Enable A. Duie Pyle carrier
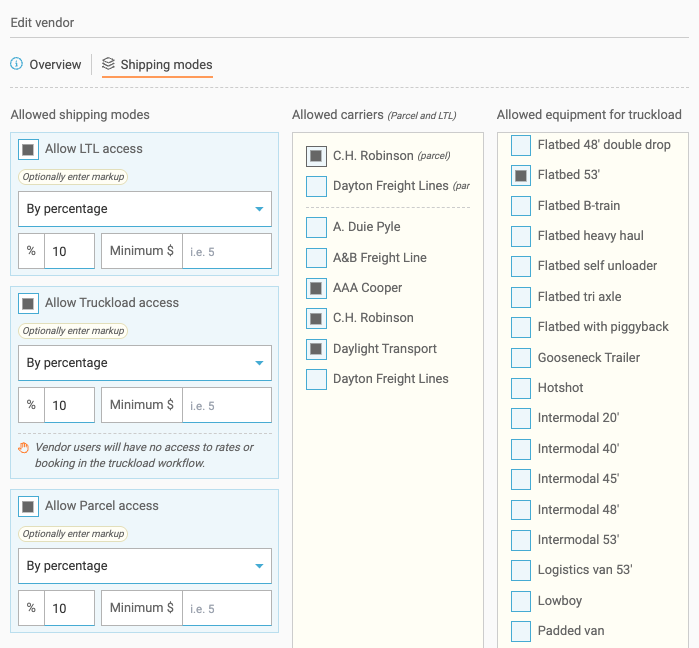 point(316,227)
